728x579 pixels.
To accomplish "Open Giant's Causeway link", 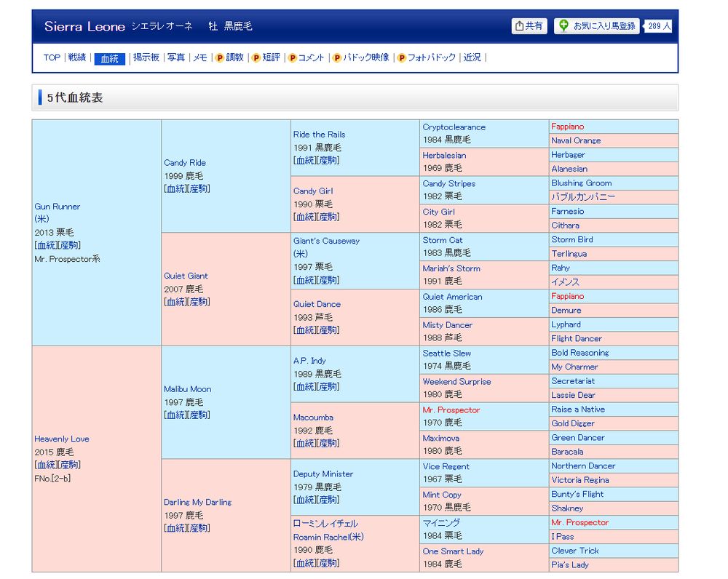I will (326, 241).
